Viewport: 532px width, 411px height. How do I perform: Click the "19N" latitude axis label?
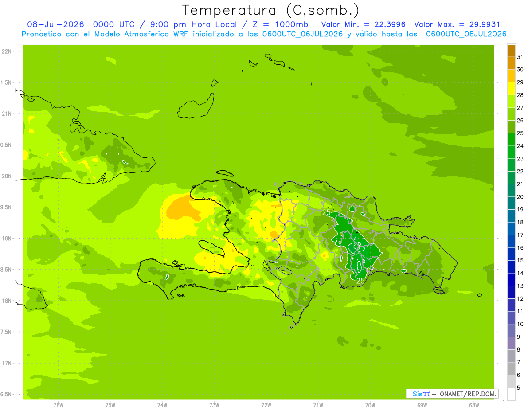pos(7,239)
